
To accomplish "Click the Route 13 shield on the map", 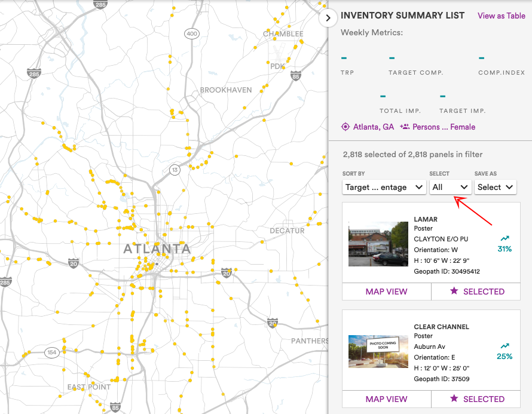I will (x=175, y=170).
